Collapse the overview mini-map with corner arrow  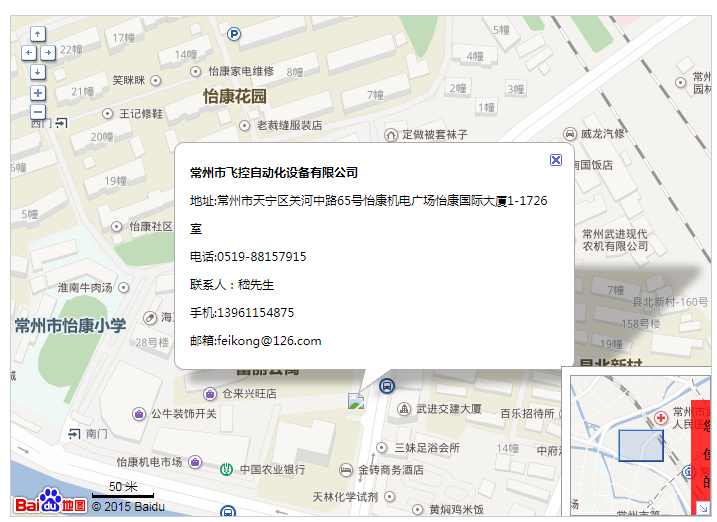[703, 509]
